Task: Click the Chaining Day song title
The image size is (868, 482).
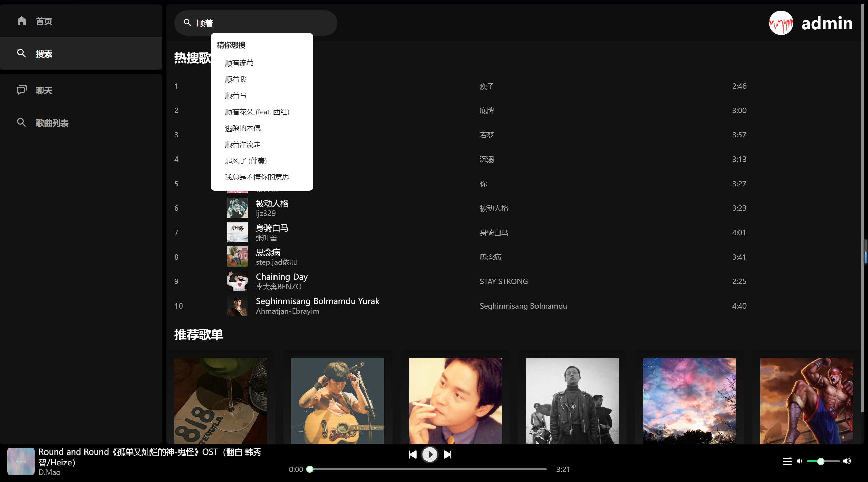Action: point(281,277)
